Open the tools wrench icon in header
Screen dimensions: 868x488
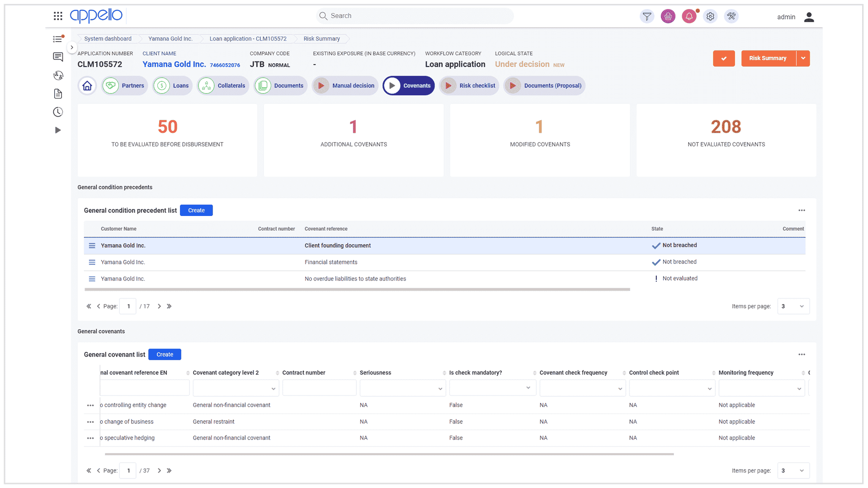click(x=731, y=17)
